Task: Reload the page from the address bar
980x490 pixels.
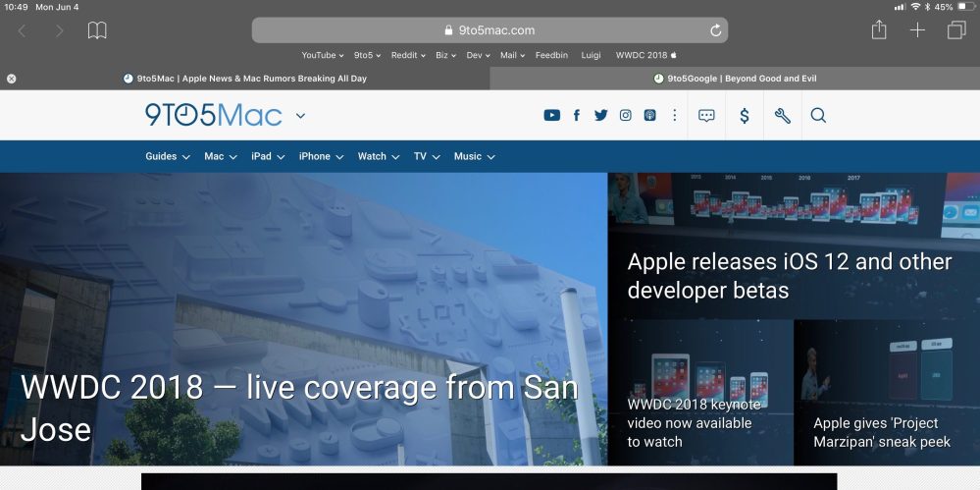Action: [x=716, y=30]
